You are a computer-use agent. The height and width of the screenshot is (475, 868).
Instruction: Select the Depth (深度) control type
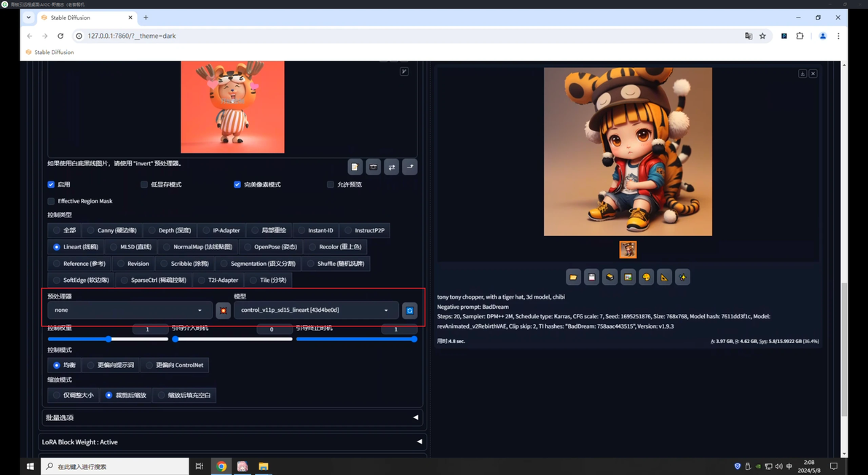tap(170, 230)
